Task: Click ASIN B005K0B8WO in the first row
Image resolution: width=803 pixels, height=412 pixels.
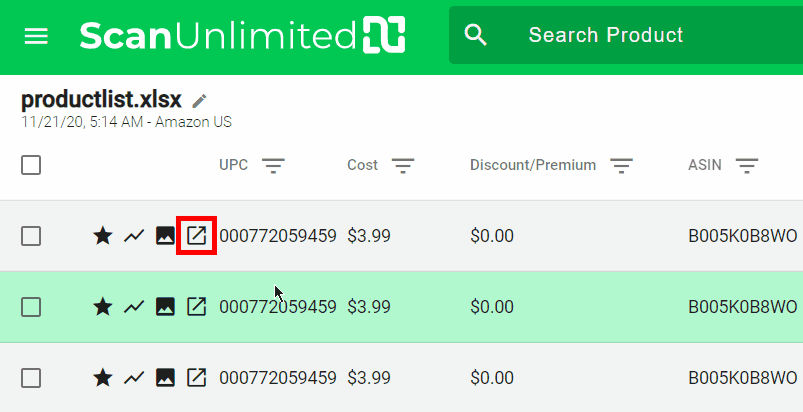Action: coord(742,236)
